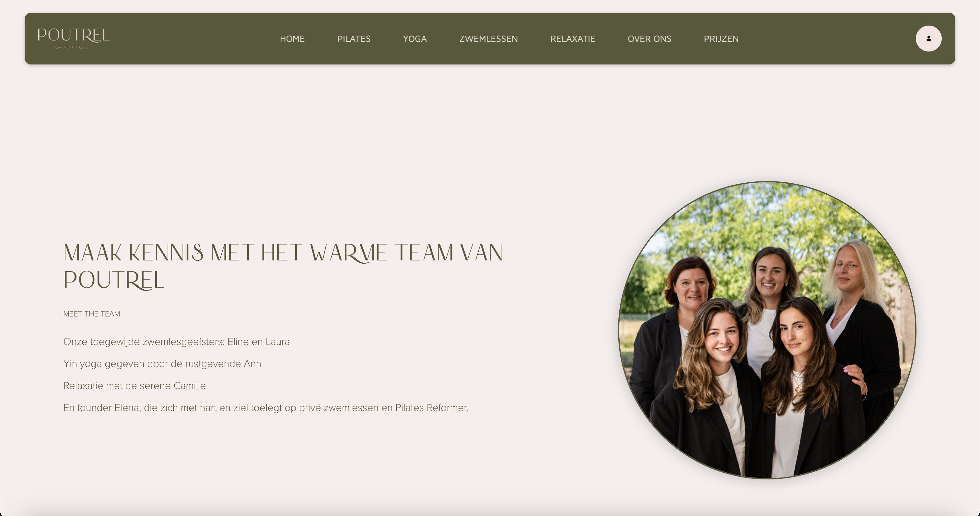Navigate to ZWEMLESSEN
Image resolution: width=980 pixels, height=516 pixels.
click(488, 39)
